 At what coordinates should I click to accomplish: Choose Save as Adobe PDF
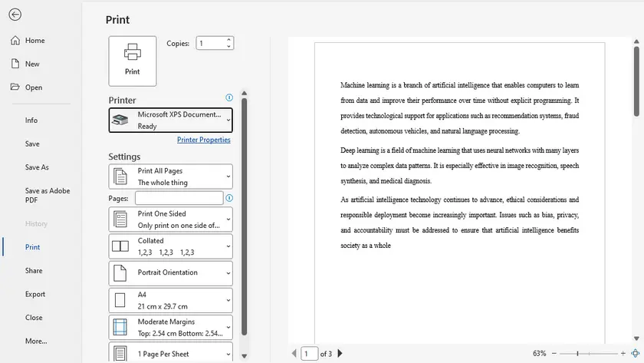48,195
